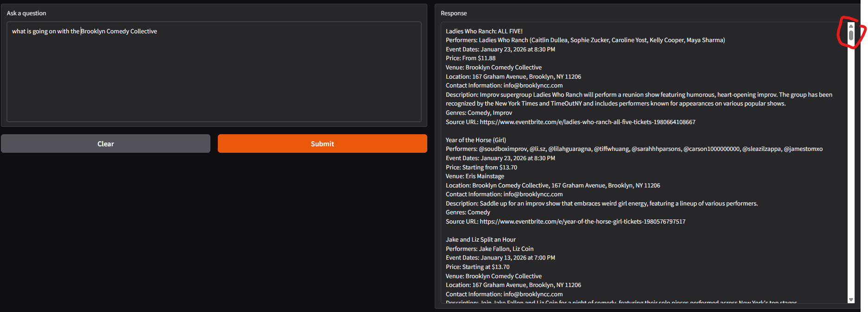Click the Clear button

pyautogui.click(x=106, y=144)
